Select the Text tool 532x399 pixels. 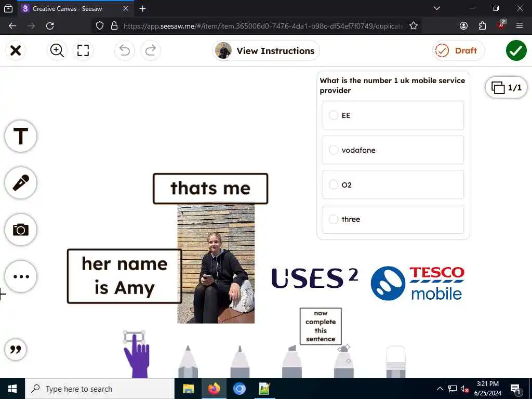pos(21,136)
